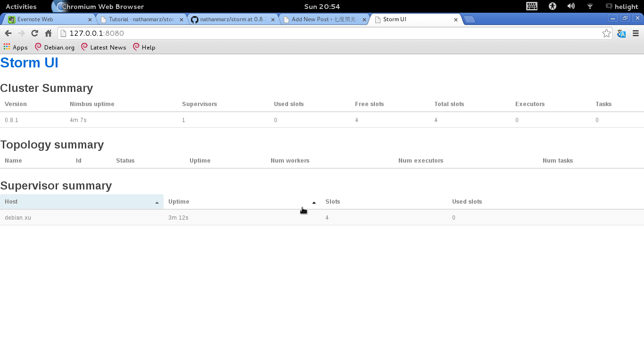
Task: Reload the Storm UI page
Action: tap(34, 33)
